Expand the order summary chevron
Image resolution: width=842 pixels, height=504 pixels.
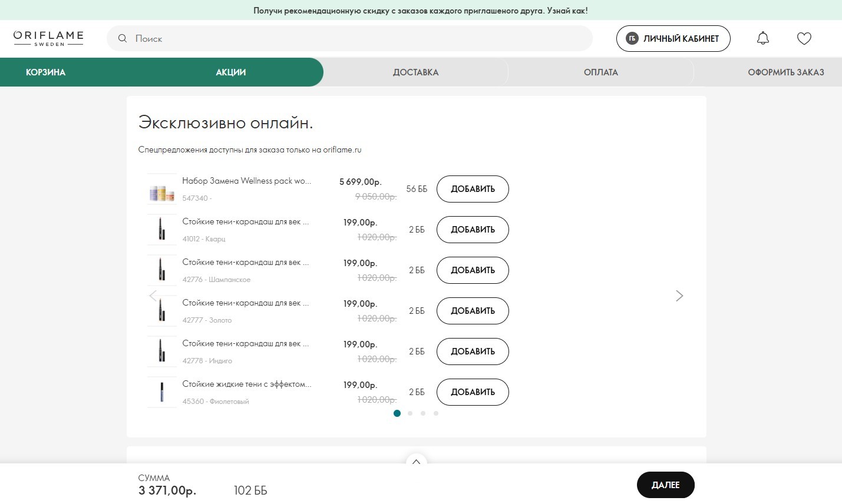click(x=417, y=462)
